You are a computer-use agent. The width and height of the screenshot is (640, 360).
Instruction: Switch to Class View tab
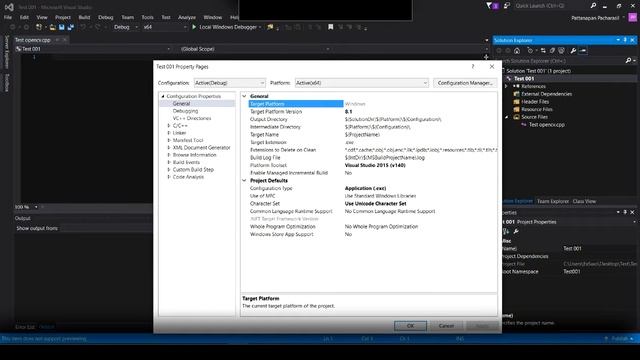coord(584,201)
